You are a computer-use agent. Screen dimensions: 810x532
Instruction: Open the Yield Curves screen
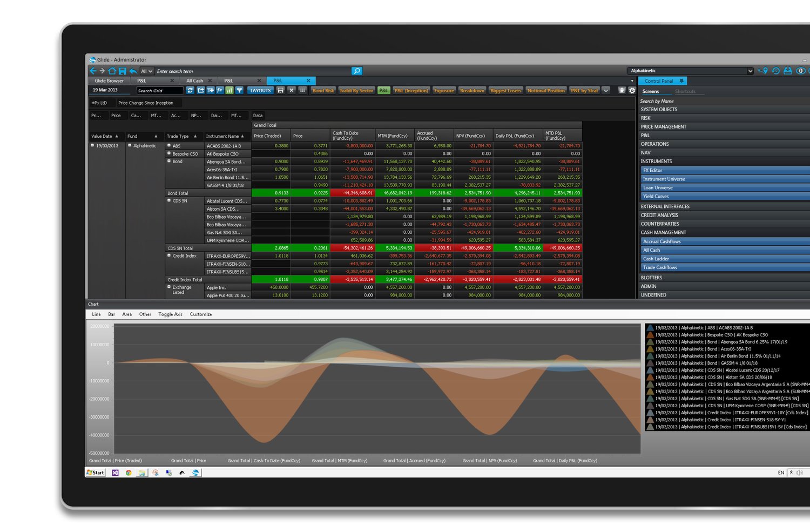725,196
